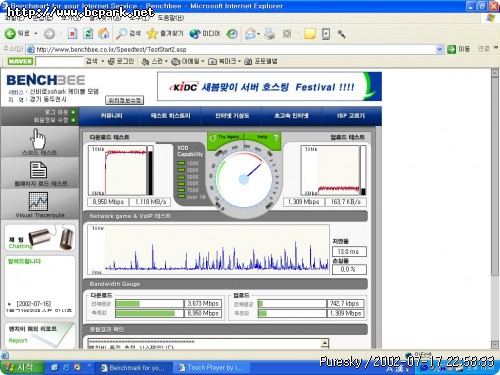
Task: Go to the Home page icon
Action: coord(104,34)
